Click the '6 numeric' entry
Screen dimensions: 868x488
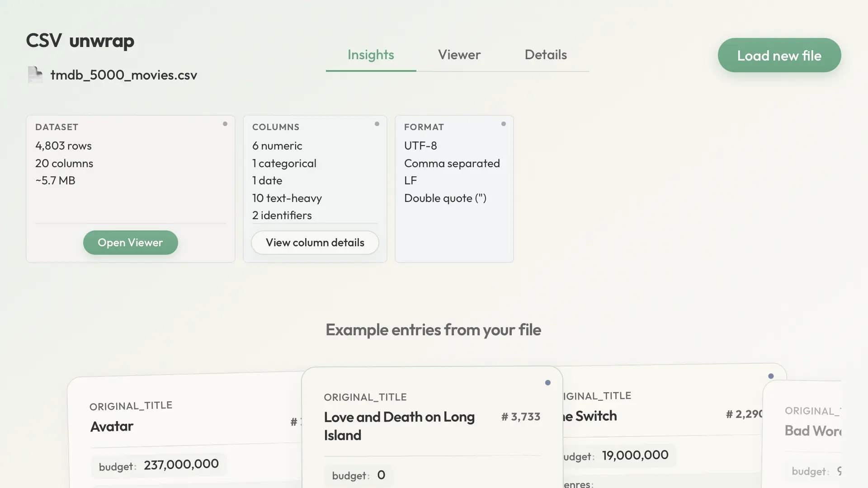pos(277,145)
